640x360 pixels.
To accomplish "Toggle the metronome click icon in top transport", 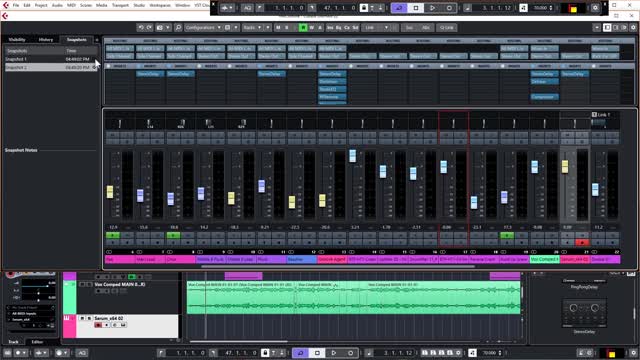I will (523, 8).
